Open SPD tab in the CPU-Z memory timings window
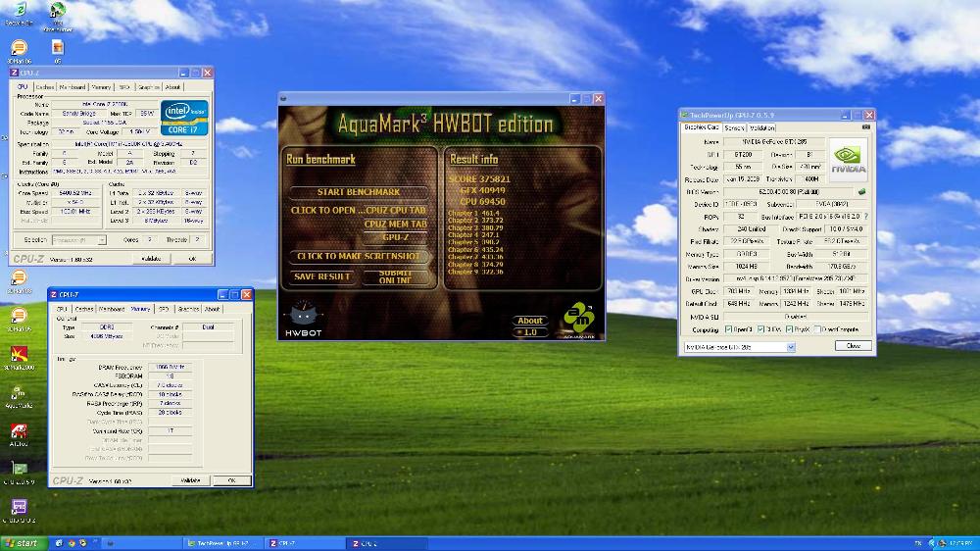 coord(164,309)
